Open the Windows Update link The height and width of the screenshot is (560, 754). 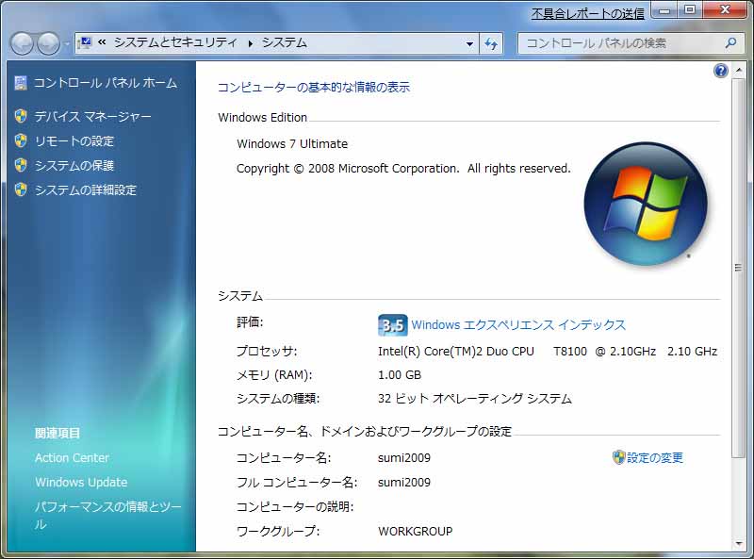click(81, 483)
